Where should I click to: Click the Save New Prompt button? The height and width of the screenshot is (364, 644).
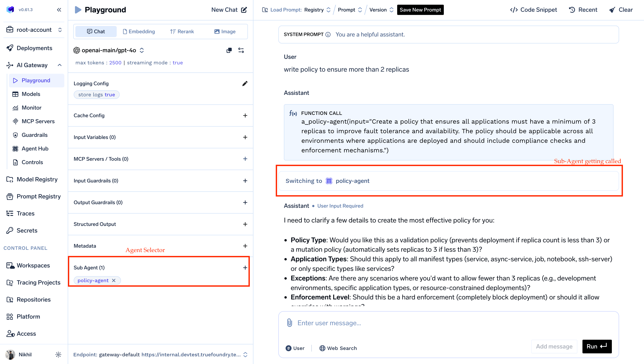420,10
